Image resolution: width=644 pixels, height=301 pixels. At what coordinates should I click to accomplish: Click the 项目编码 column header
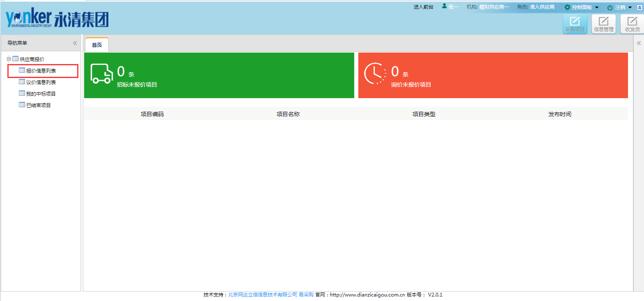[152, 114]
